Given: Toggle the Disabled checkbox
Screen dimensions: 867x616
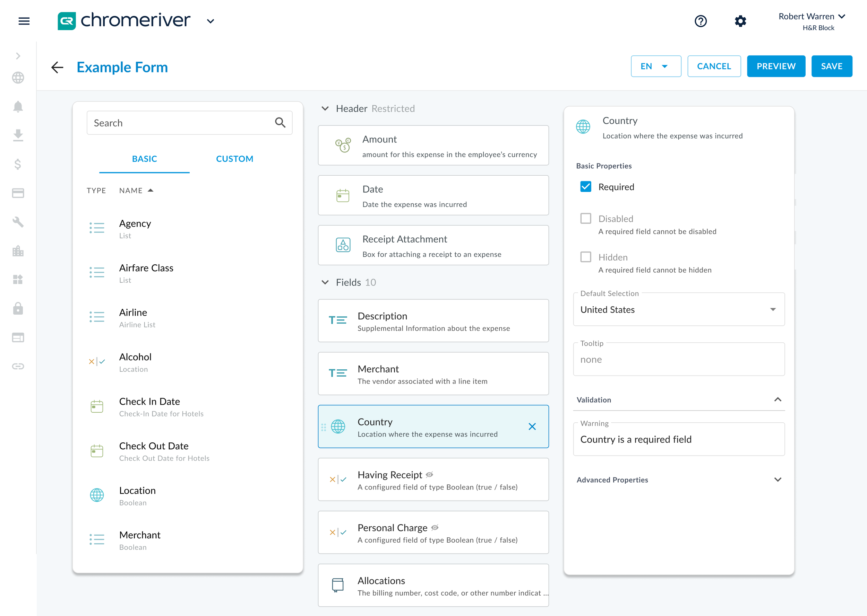Looking at the screenshot, I should pos(585,219).
